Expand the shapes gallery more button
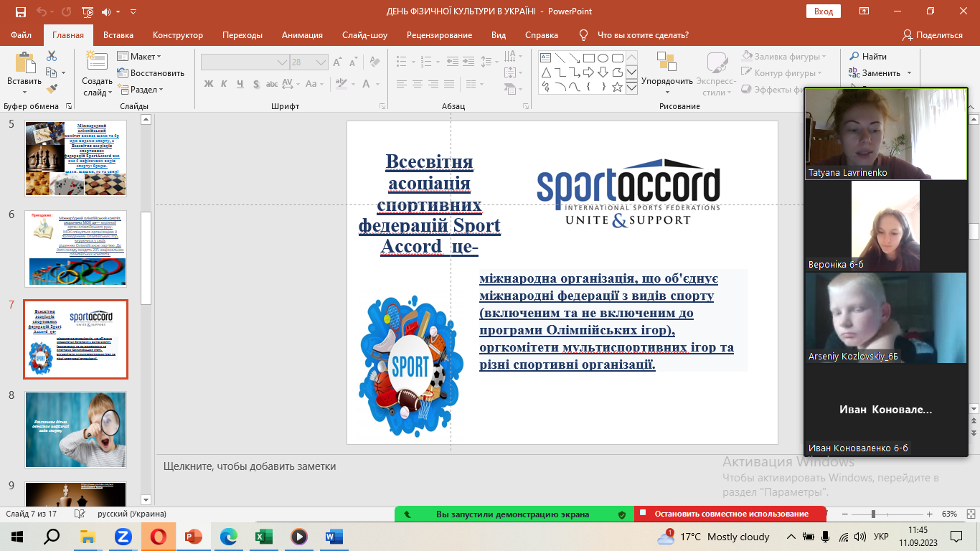980x551 pixels. (632, 87)
